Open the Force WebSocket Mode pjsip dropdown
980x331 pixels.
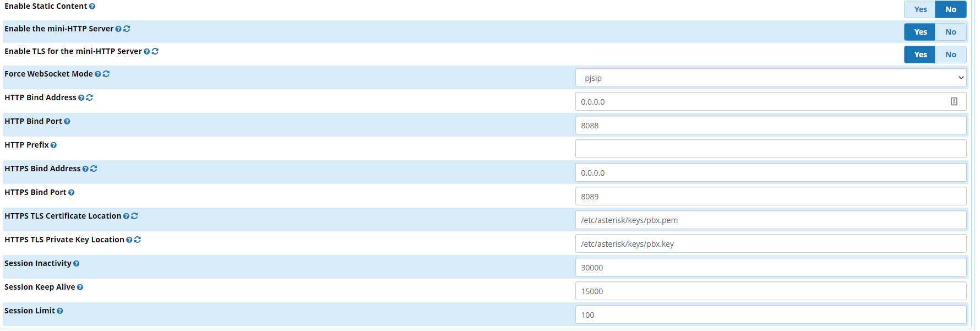[771, 78]
